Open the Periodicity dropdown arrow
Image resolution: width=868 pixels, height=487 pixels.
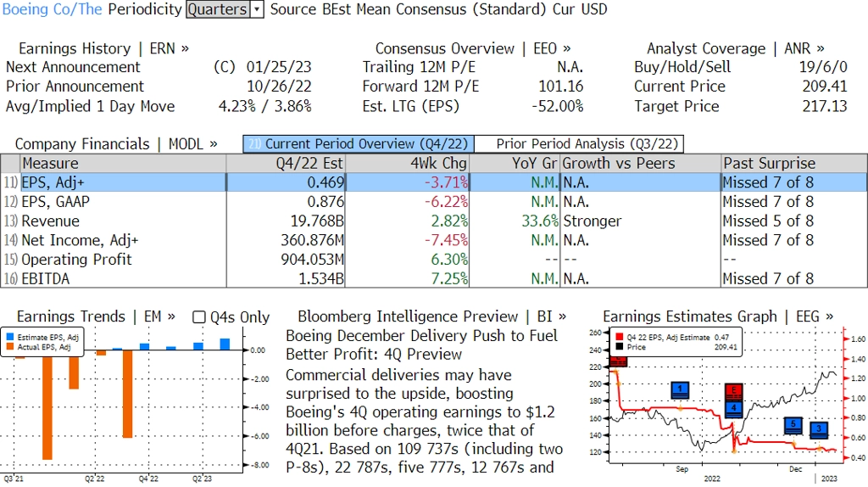256,9
